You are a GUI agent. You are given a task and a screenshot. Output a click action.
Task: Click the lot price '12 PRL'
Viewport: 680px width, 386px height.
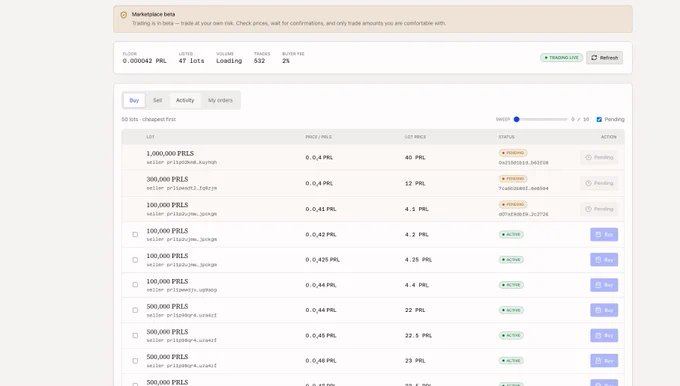click(x=415, y=183)
